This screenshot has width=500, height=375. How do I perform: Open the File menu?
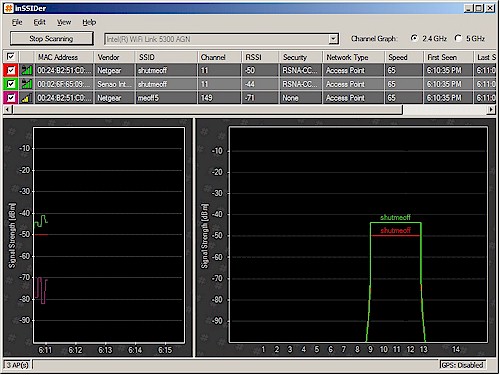17,22
